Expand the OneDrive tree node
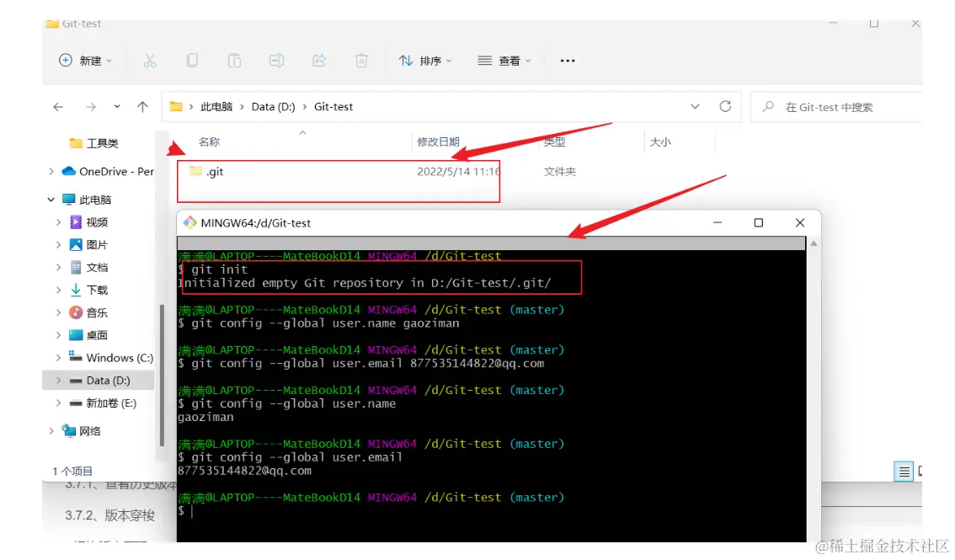This screenshot has height=560, width=955. point(51,172)
